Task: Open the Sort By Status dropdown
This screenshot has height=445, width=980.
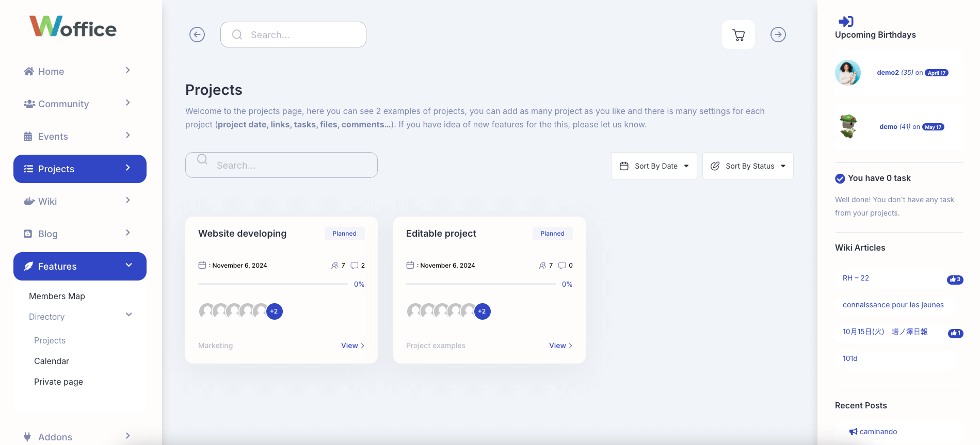Action: [x=748, y=166]
